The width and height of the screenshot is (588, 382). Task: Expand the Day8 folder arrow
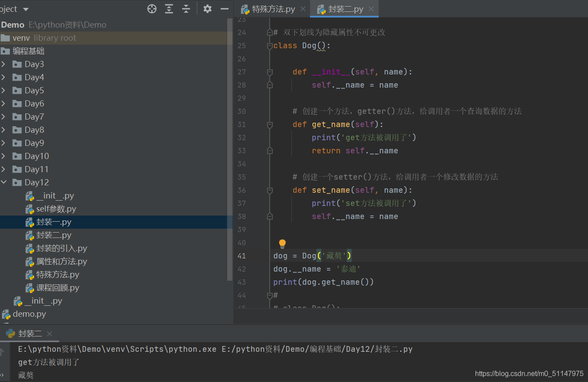(4, 130)
